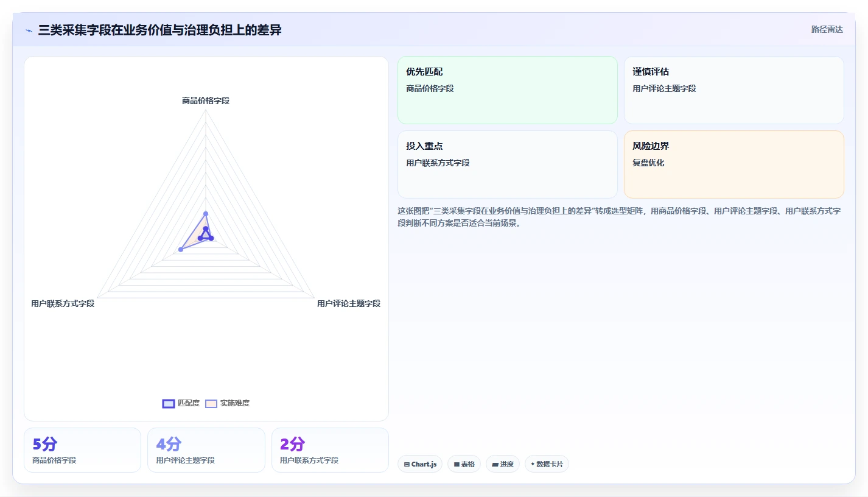Viewport: 868px width, 497px height.
Task: Click the description paragraph starting 这张图把
Action: tap(620, 217)
